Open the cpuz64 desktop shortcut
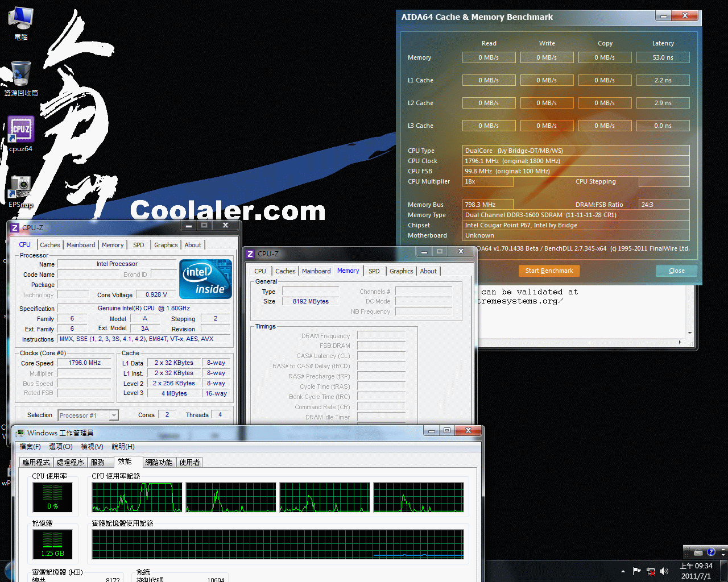728x582 pixels. coord(21,131)
